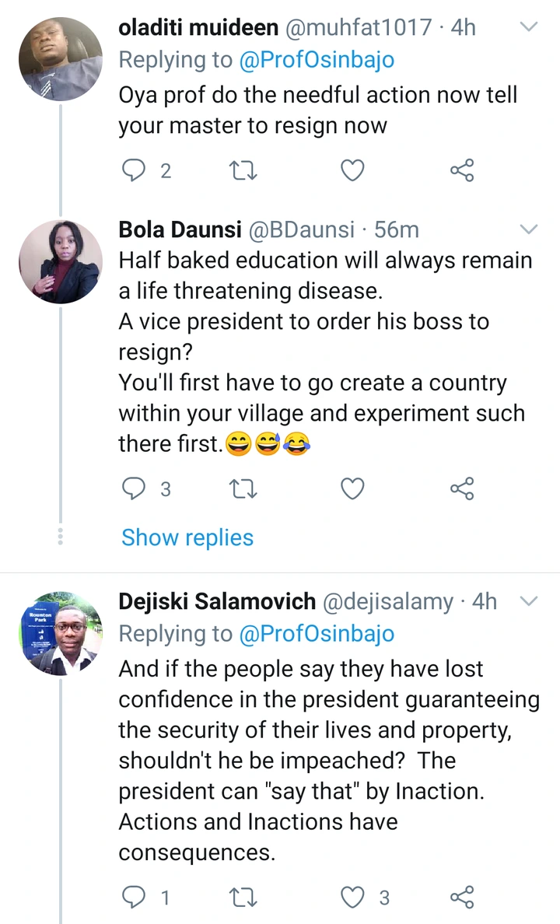The image size is (560, 924).
Task: Open Dejiski Salamovich's profile avatar
Action: [60, 634]
